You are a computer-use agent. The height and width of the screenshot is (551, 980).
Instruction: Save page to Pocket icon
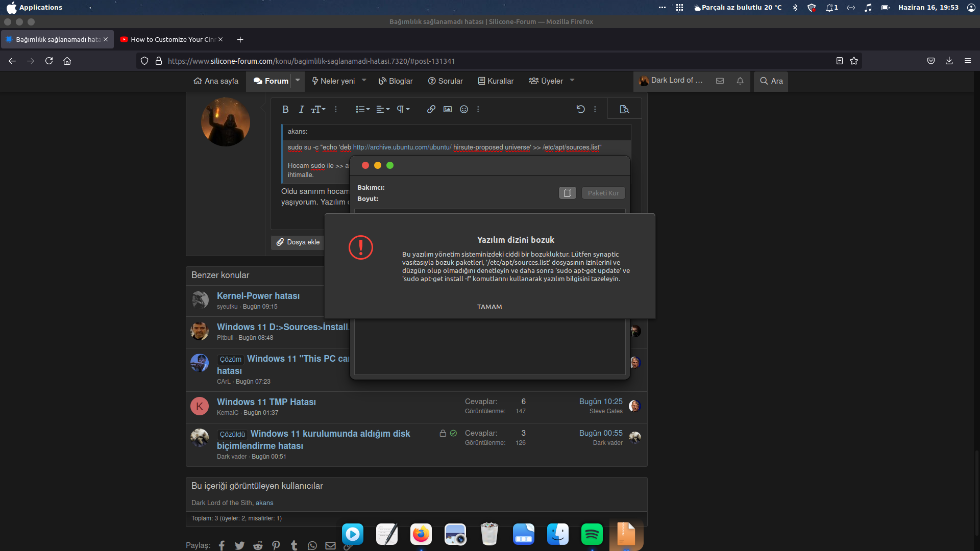click(931, 61)
